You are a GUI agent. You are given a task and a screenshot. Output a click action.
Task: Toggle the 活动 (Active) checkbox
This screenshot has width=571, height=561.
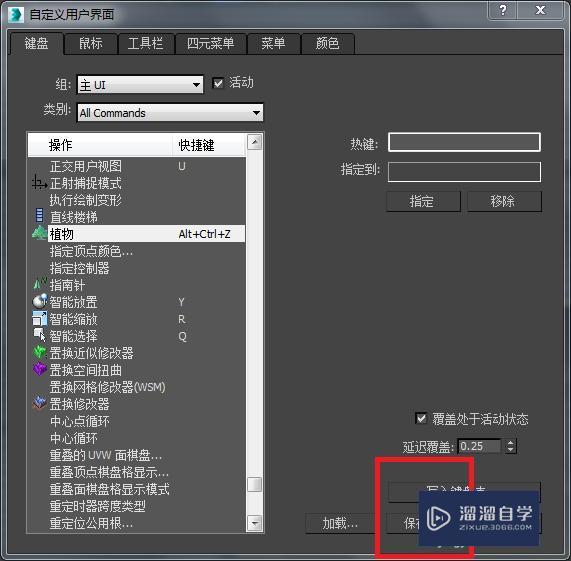coord(218,83)
